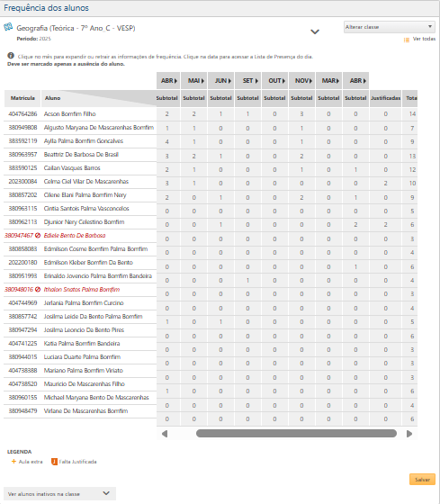Select Michael Maryana Bento De Mascarenhas
The height and width of the screenshot is (504, 440).
(x=96, y=397)
